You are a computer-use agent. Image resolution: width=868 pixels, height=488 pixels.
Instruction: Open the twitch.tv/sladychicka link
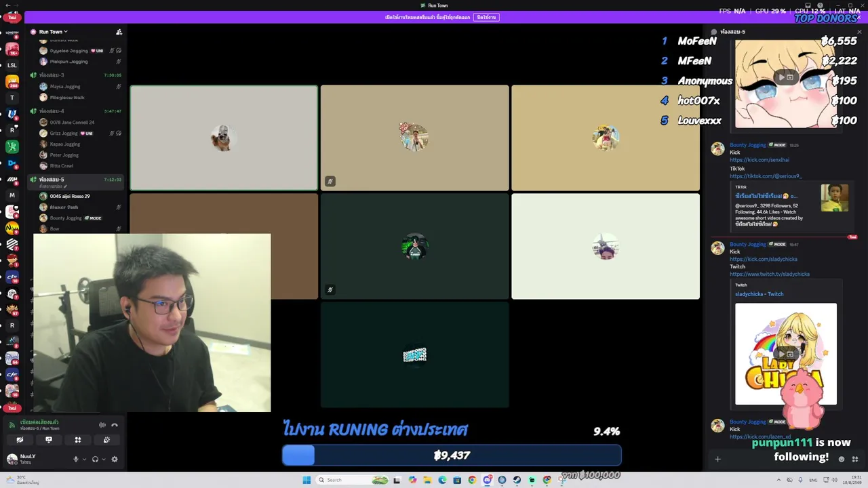tap(770, 274)
